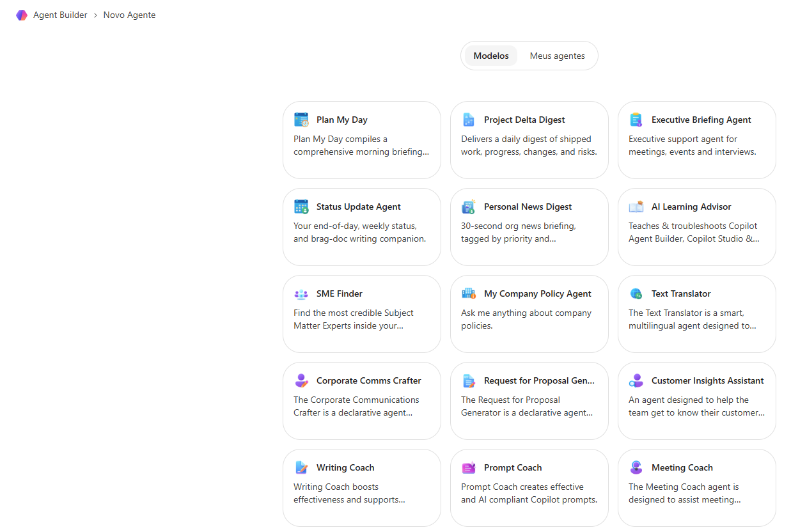Click the SME Finder description text
The height and width of the screenshot is (532, 791).
coord(354,319)
